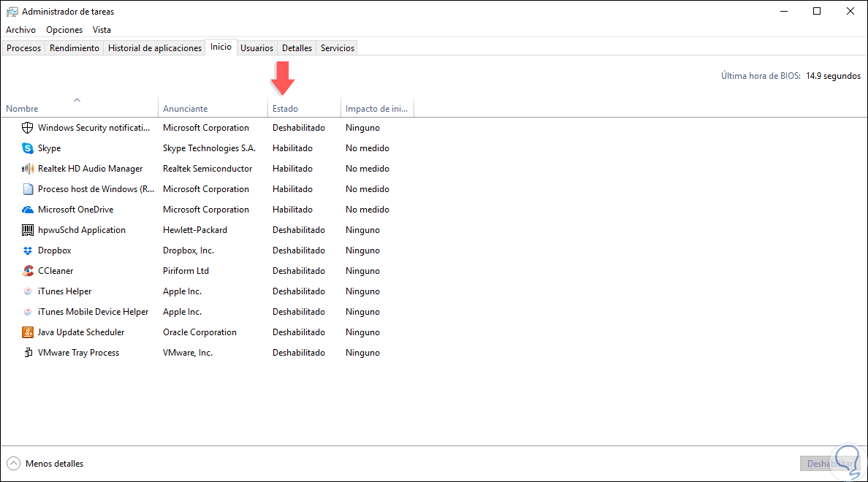The width and height of the screenshot is (868, 482).
Task: Switch to the Usuarios tab
Action: click(257, 48)
